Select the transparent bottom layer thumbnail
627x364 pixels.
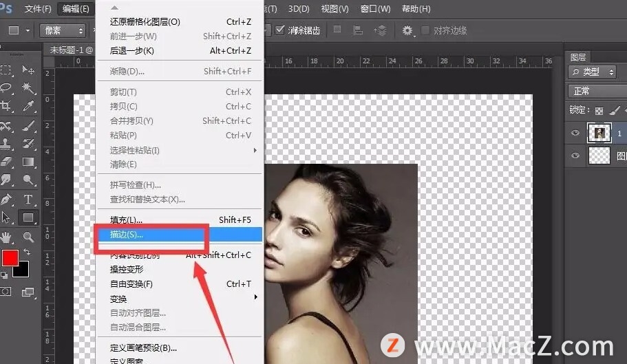click(x=599, y=156)
